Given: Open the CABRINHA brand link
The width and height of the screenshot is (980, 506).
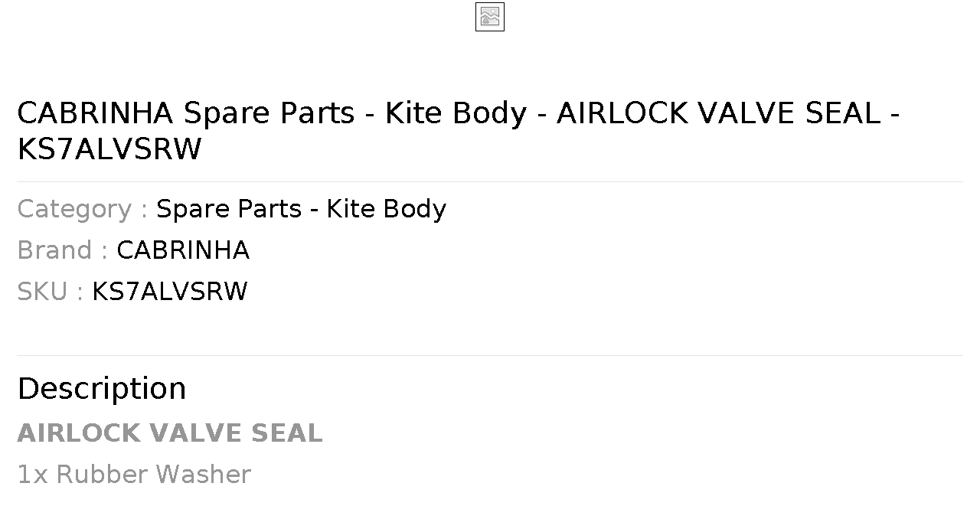Looking at the screenshot, I should pyautogui.click(x=183, y=250).
